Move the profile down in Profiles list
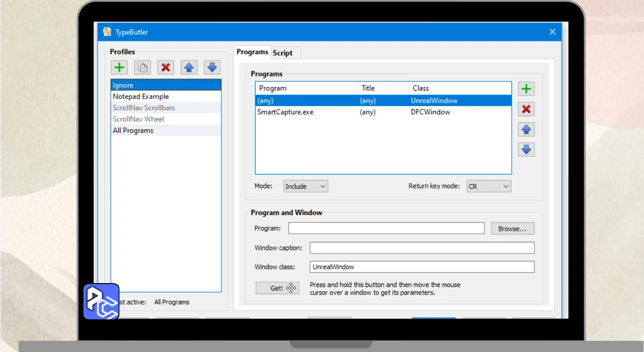Viewport: 644px width, 352px height. tap(212, 67)
